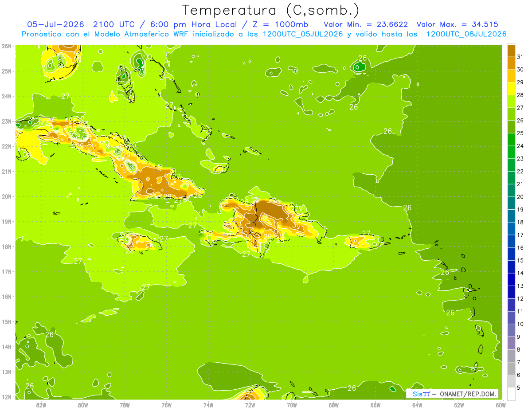Click the "13N" latitude axis label
Screen dimensions: 532x411
(7, 372)
